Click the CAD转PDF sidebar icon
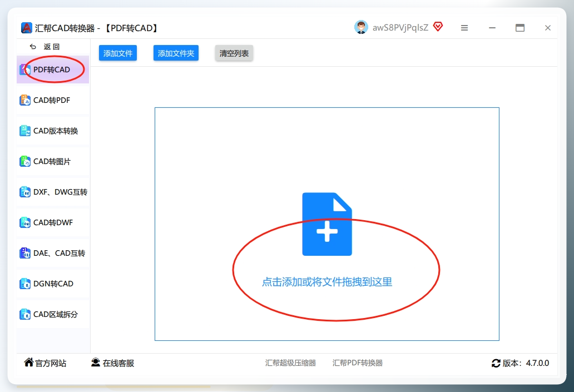Image resolution: width=574 pixels, height=392 pixels. click(25, 100)
